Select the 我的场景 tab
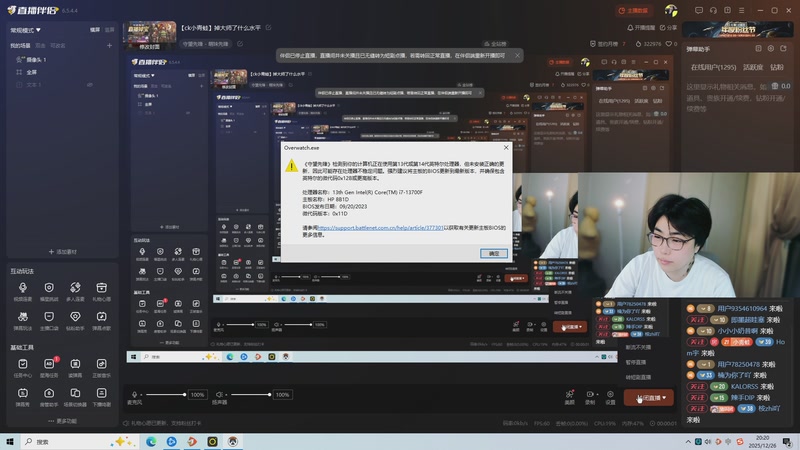This screenshot has width=800, height=450. [x=20, y=45]
